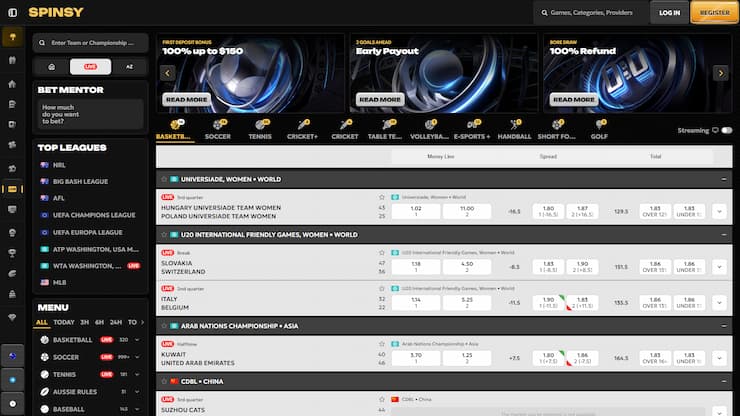Click the Handball icon in sports bar
The image size is (740, 416).
pos(514,125)
